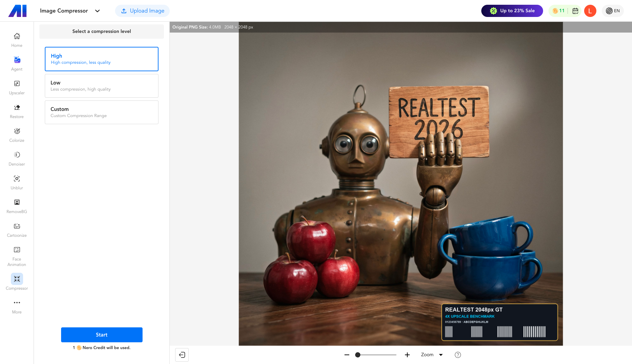
Task: Open the EN language selector
Action: (613, 11)
